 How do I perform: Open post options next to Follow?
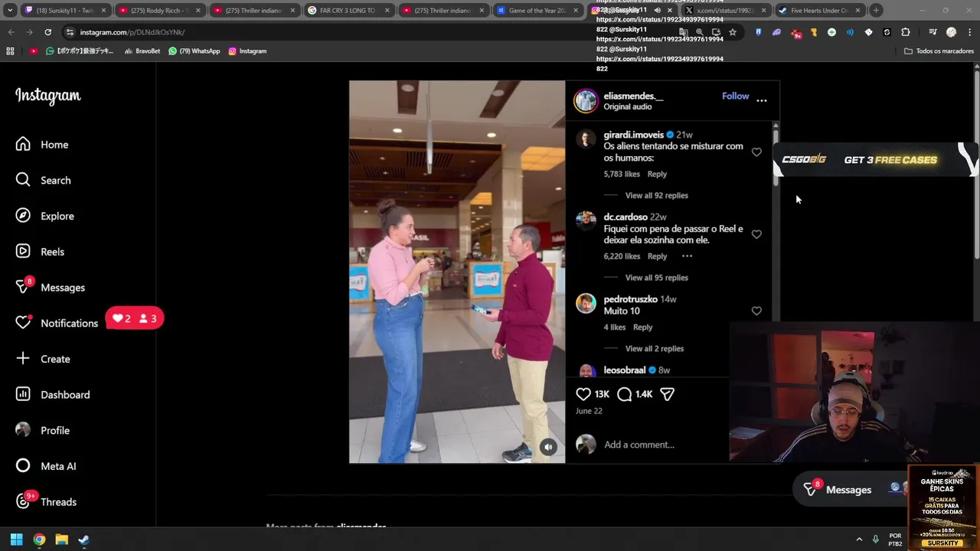[762, 100]
